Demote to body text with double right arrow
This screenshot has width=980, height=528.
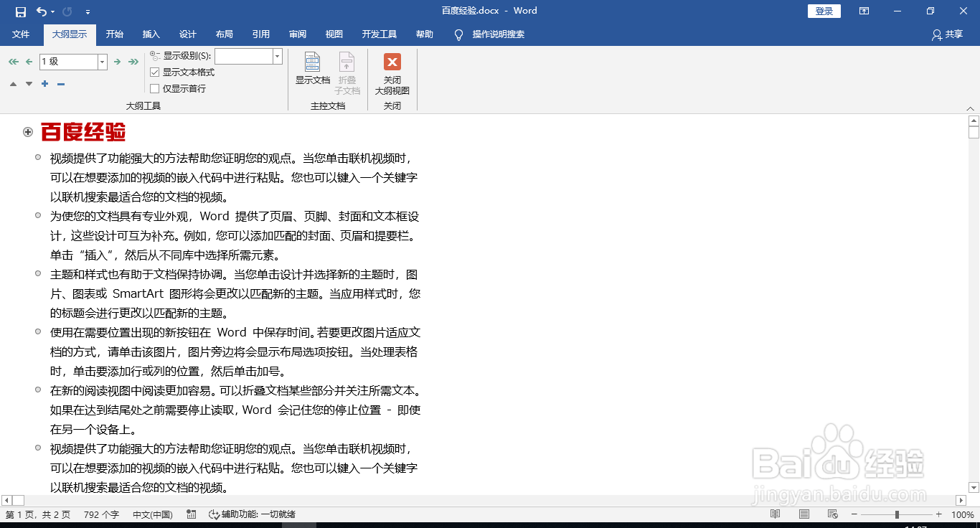coord(133,62)
